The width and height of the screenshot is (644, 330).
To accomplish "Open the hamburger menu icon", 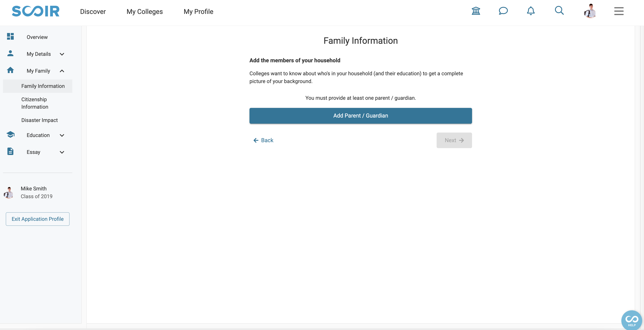I will tap(619, 11).
